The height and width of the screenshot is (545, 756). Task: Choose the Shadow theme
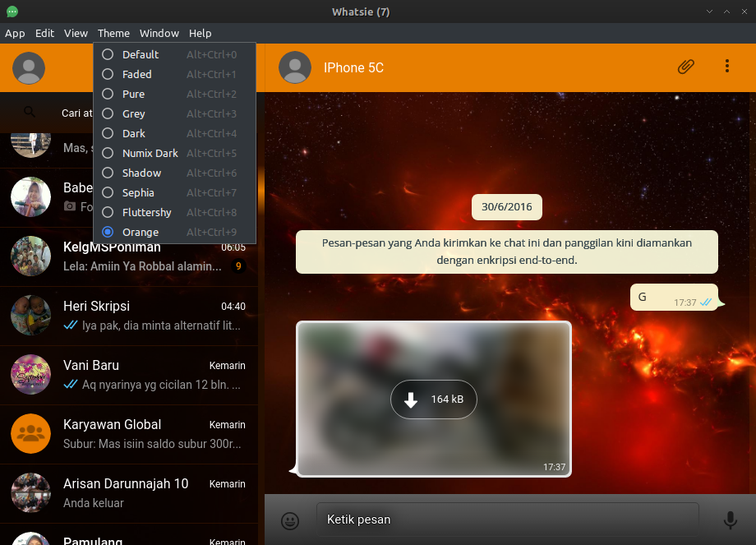(x=174, y=173)
